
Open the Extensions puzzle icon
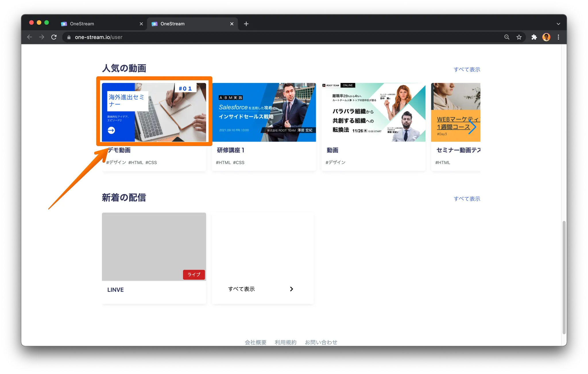pos(534,37)
